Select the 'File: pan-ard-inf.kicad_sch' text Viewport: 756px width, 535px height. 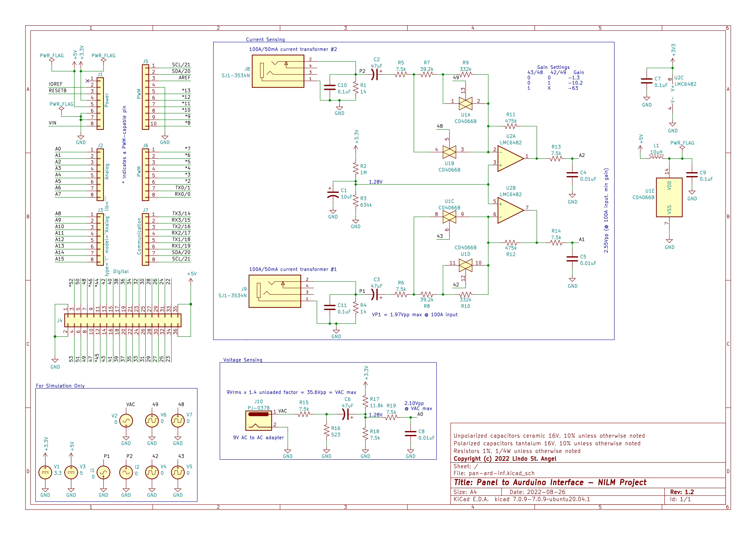(x=494, y=473)
